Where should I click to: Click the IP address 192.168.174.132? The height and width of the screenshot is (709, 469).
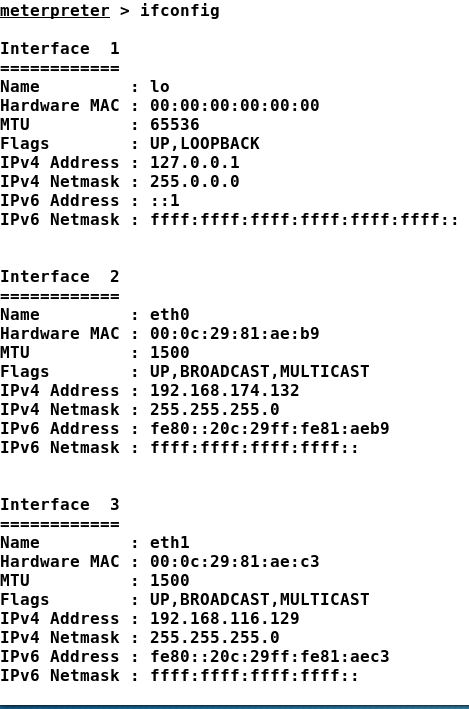(x=225, y=390)
